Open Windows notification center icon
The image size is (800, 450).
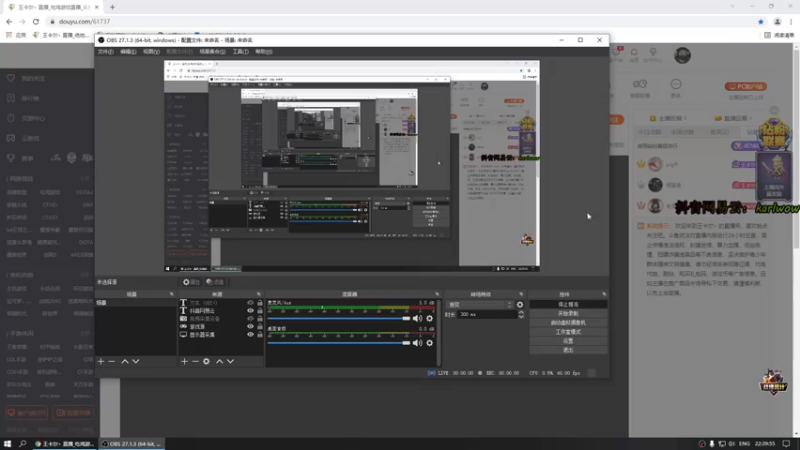pyautogui.click(x=786, y=444)
